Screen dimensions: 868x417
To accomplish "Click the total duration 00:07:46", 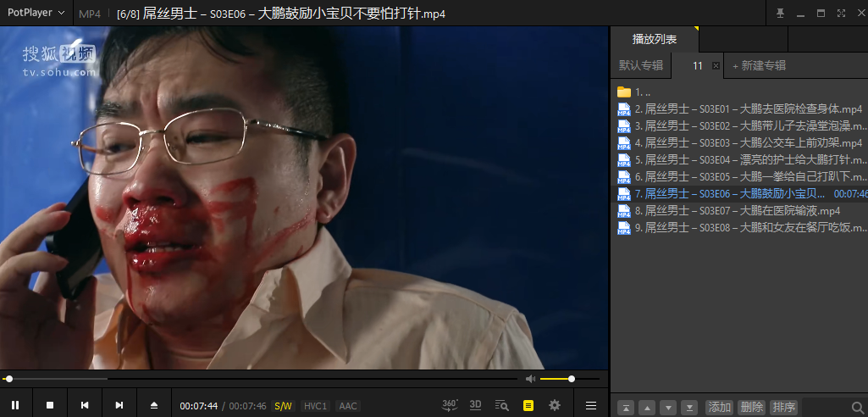I will click(x=247, y=406).
